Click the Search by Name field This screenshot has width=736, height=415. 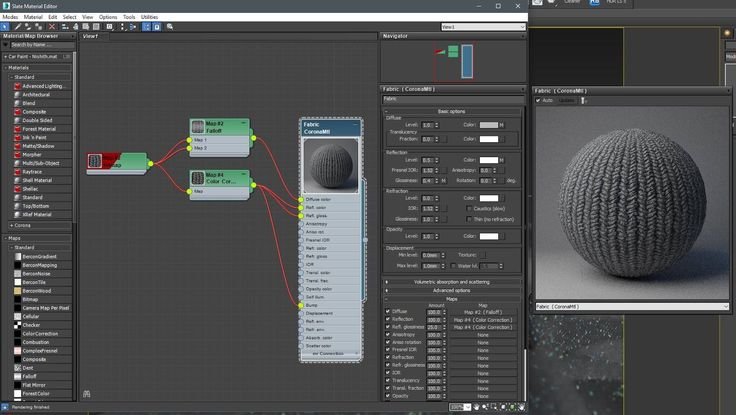(x=42, y=45)
